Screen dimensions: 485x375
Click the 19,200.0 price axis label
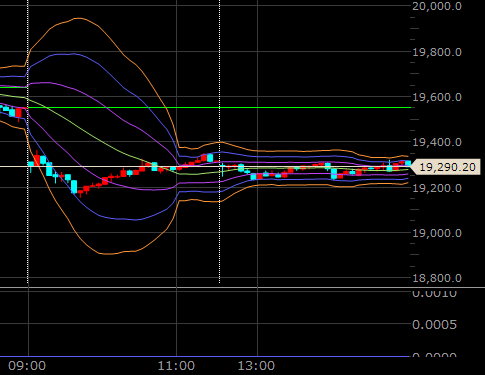[437, 188]
